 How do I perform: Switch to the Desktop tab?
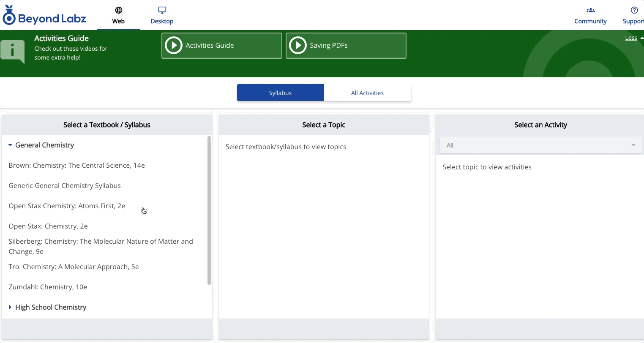(162, 15)
